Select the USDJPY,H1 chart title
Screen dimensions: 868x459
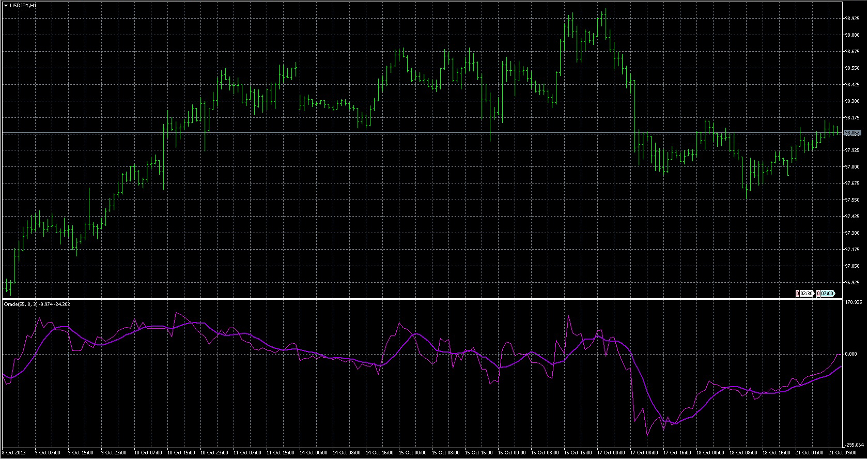coord(23,5)
